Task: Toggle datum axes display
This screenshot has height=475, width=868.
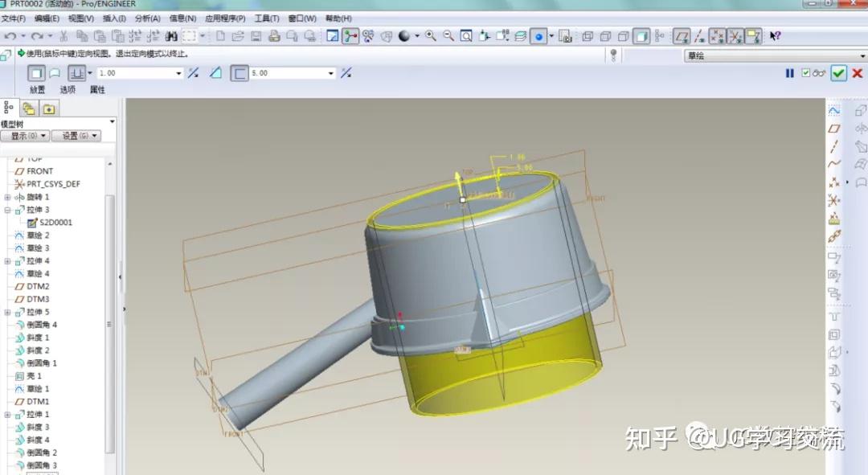Action: [x=700, y=36]
